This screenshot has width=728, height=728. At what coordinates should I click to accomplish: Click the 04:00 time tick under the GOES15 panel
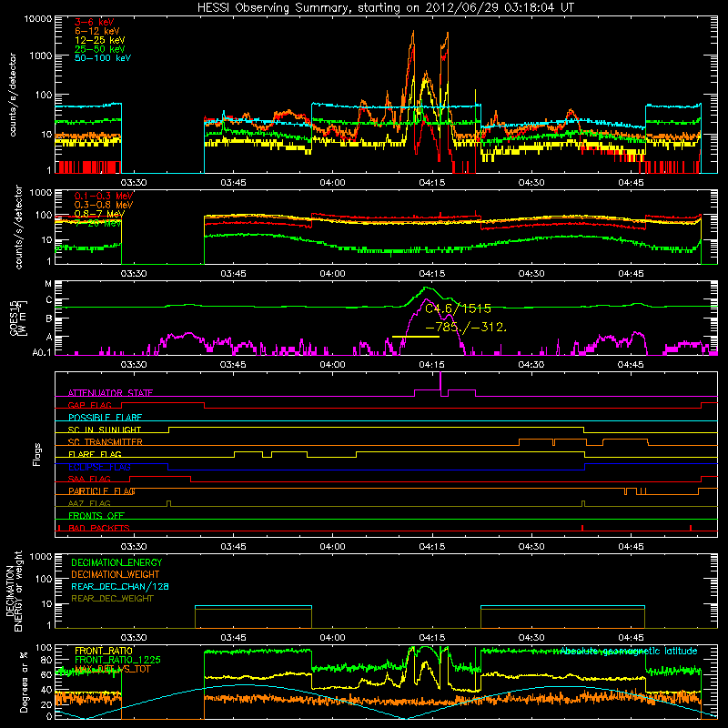tap(332, 365)
